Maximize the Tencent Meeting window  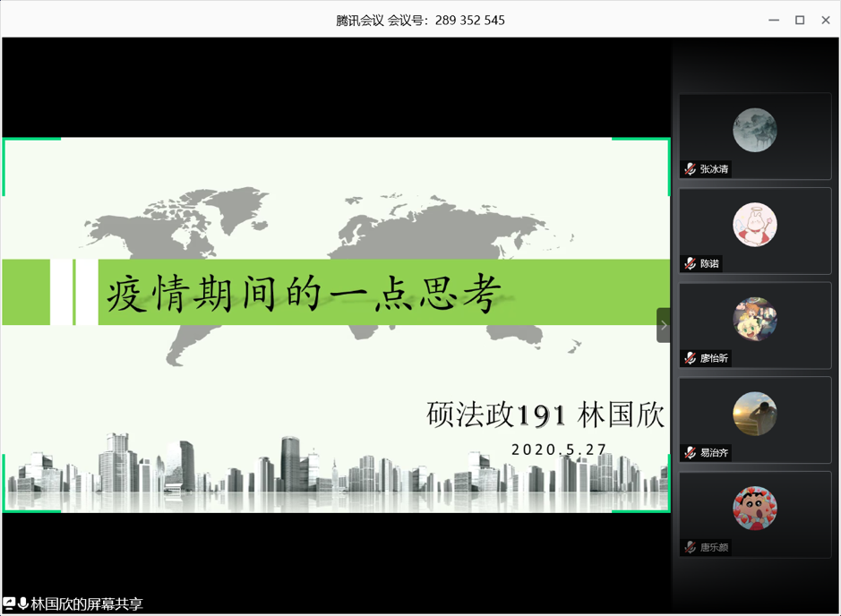pyautogui.click(x=800, y=20)
